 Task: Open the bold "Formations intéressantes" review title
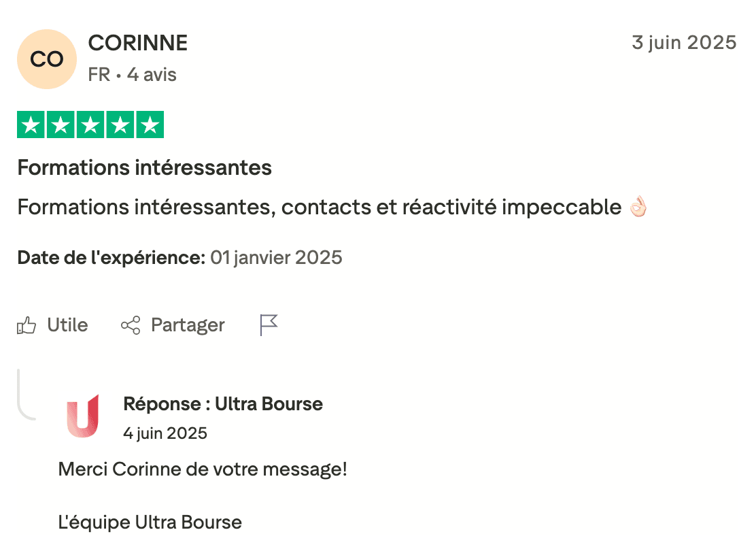click(x=145, y=167)
